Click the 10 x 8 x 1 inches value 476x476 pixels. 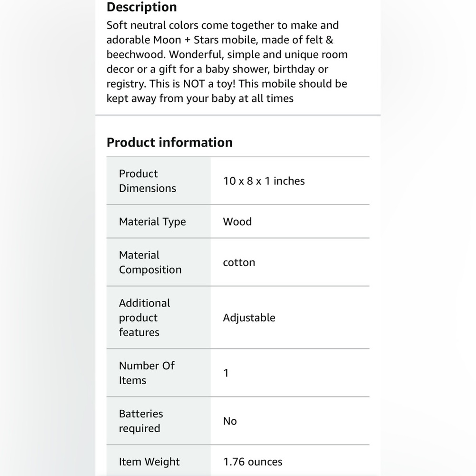click(264, 181)
